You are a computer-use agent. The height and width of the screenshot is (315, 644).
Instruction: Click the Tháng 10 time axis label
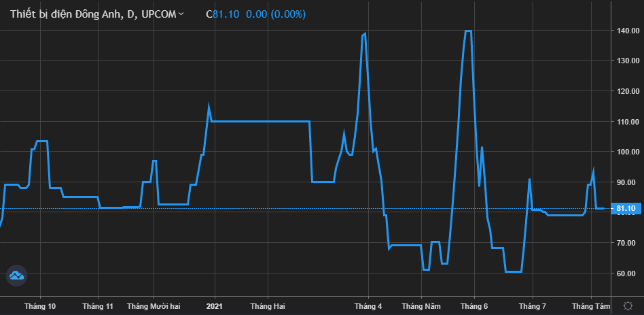[40, 306]
